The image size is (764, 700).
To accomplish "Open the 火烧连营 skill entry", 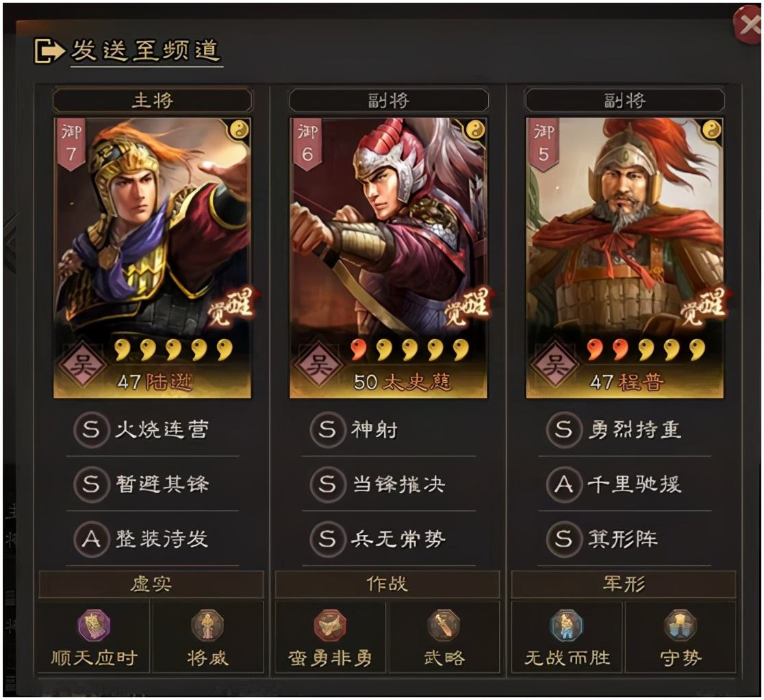I will pos(153,429).
